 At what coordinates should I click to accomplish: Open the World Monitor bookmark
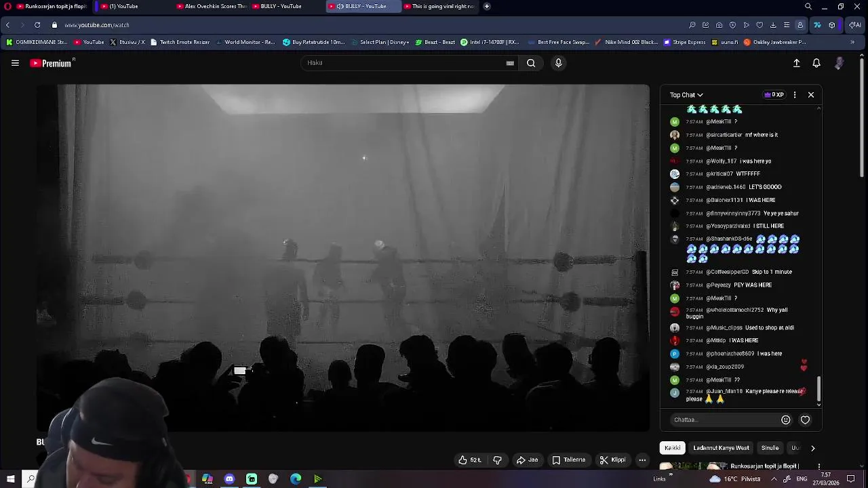245,42
